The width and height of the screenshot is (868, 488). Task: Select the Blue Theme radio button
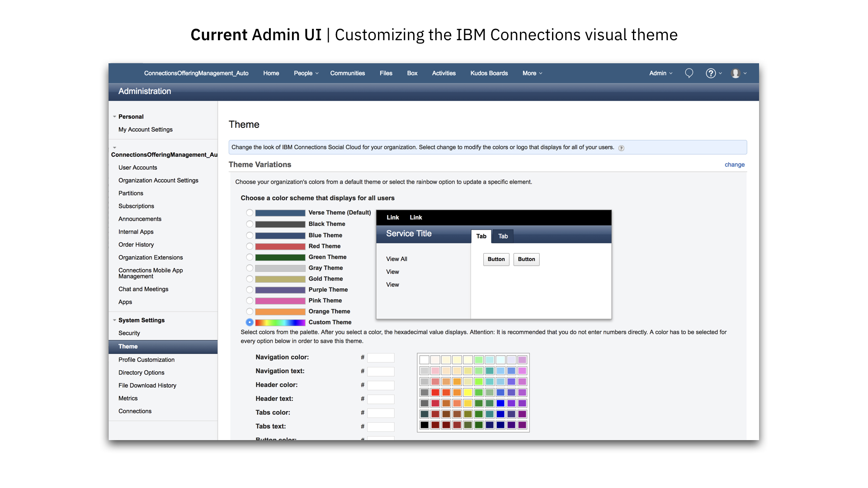click(250, 235)
